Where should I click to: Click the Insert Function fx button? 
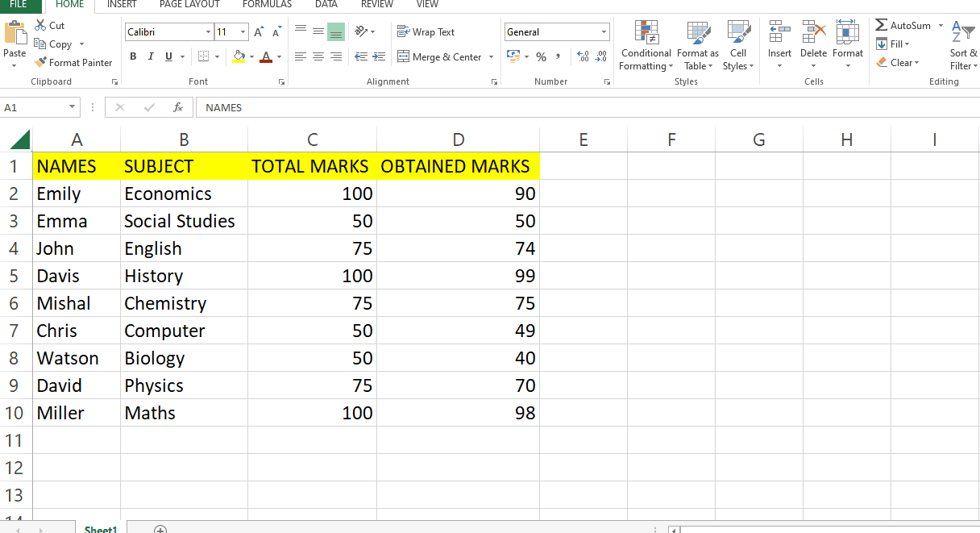(178, 107)
